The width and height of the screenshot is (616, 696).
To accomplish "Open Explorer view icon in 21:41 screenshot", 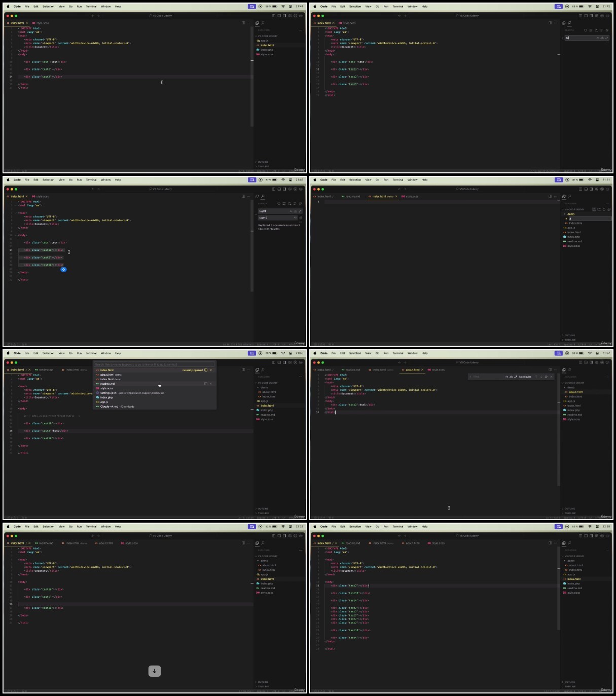I will coord(257,23).
